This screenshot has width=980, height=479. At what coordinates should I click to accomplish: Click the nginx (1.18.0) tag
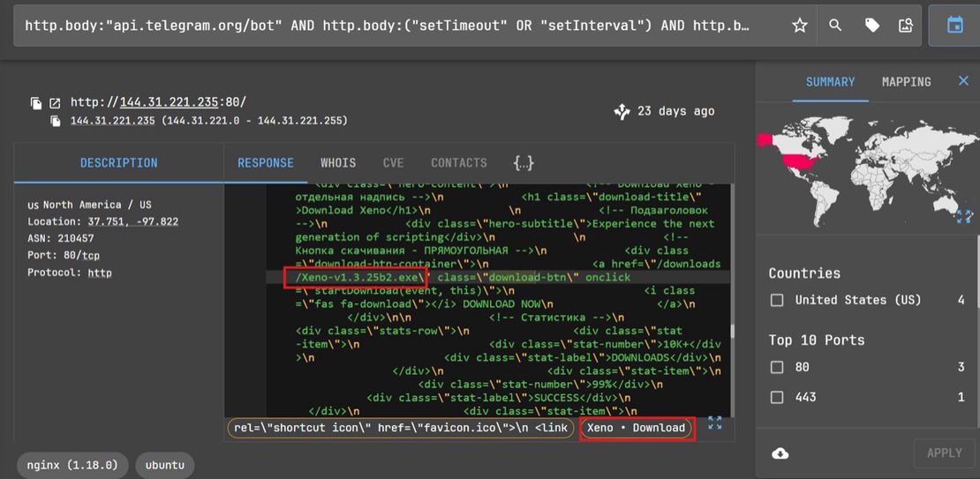point(72,465)
